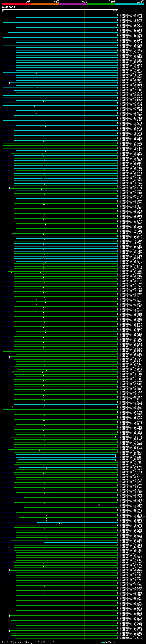Open the UniRef100_Q39196 hit
146x644 pixels.
[131, 628]
